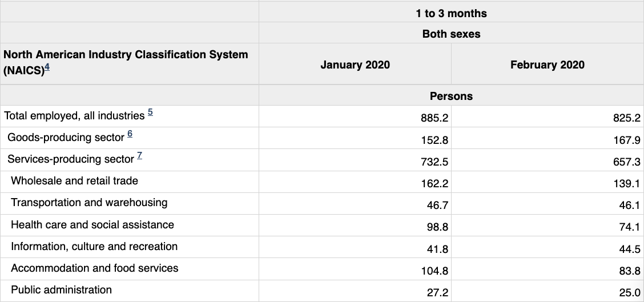This screenshot has height=302, width=644.
Task: Click the 'Persons' units row
Action: [x=451, y=96]
